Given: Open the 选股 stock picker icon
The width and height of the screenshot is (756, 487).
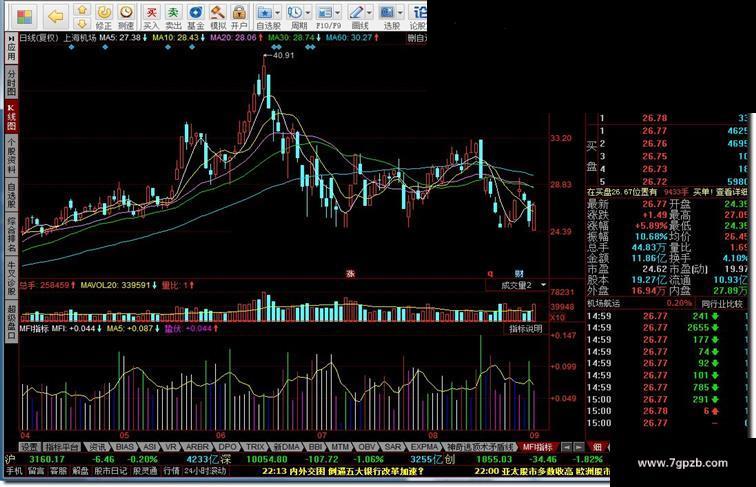Looking at the screenshot, I should coord(387,13).
